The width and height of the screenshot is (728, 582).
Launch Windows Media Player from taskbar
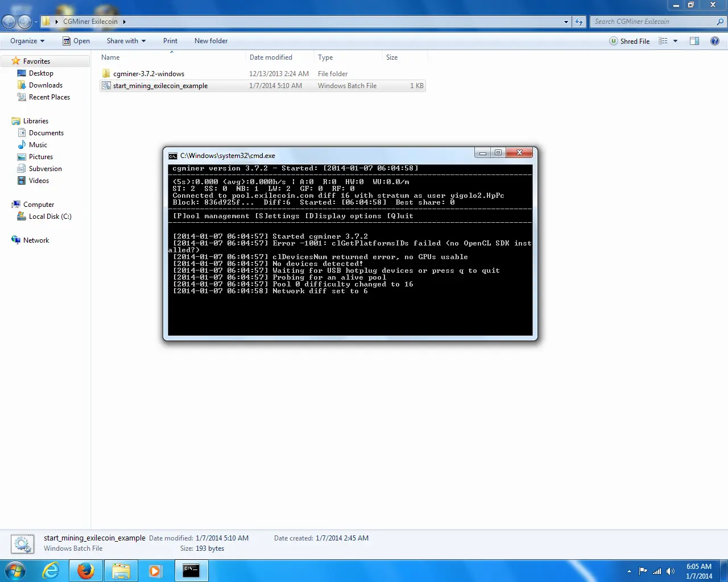tap(155, 571)
